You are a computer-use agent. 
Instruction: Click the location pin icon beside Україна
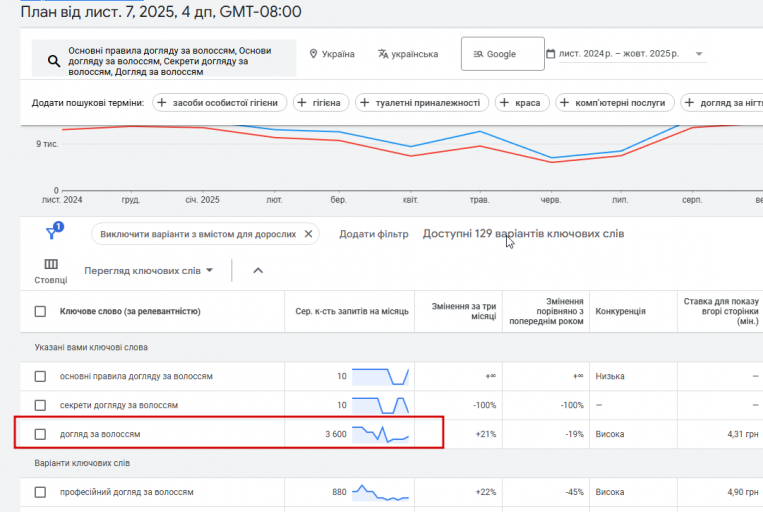click(x=313, y=54)
